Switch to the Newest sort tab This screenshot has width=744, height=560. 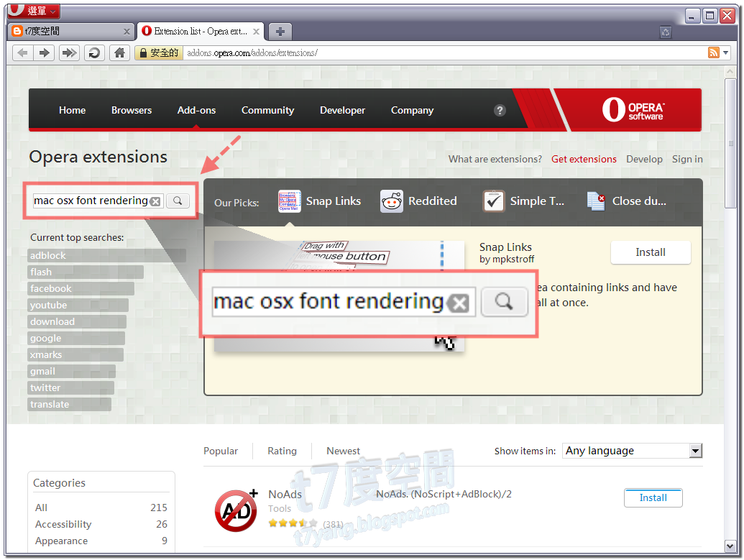343,451
